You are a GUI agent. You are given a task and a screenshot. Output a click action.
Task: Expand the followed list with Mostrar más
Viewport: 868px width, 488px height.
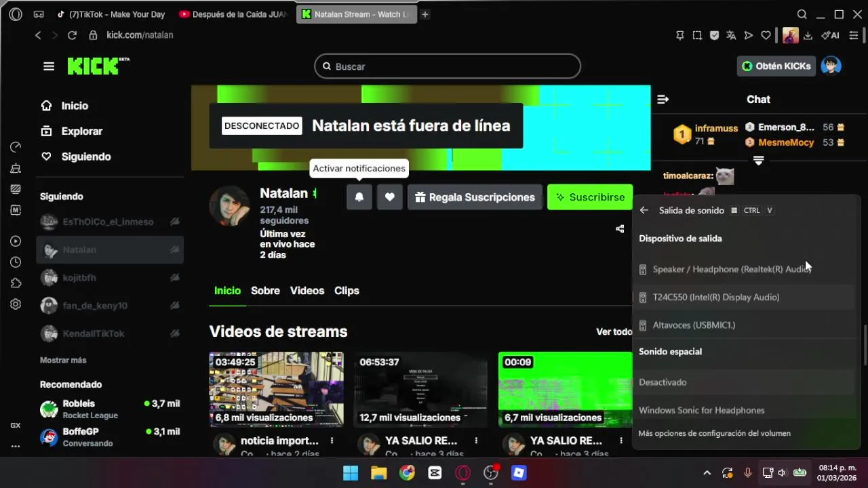(63, 360)
